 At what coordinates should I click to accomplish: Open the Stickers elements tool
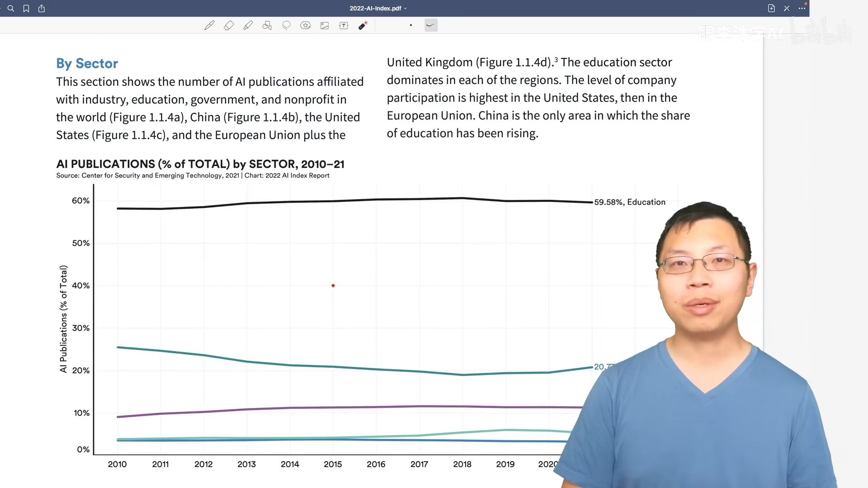tap(306, 25)
